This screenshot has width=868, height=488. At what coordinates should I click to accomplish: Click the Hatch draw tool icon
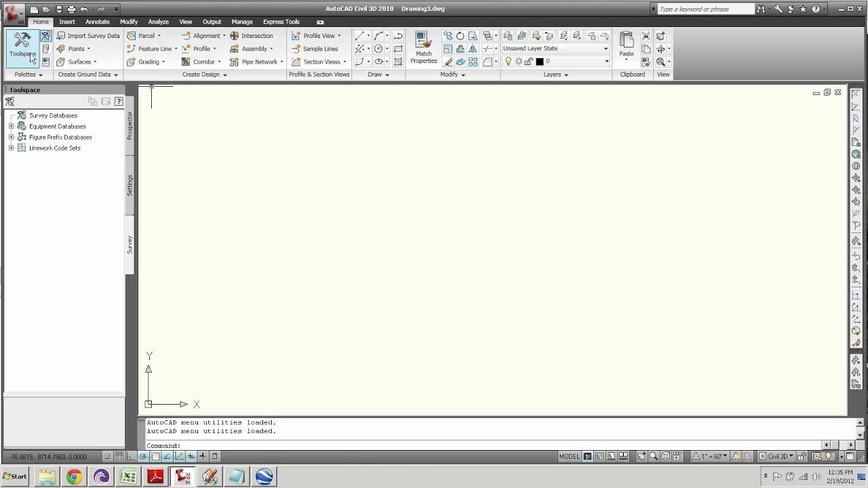point(398,62)
